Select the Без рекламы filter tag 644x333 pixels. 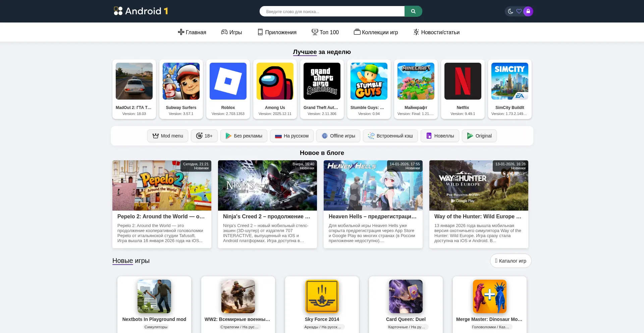pyautogui.click(x=244, y=136)
